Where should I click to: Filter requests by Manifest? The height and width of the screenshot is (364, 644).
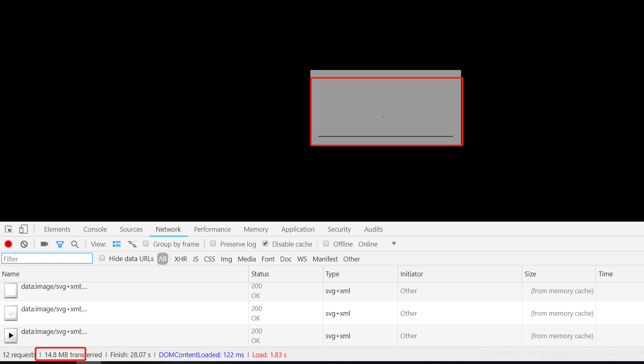point(325,259)
